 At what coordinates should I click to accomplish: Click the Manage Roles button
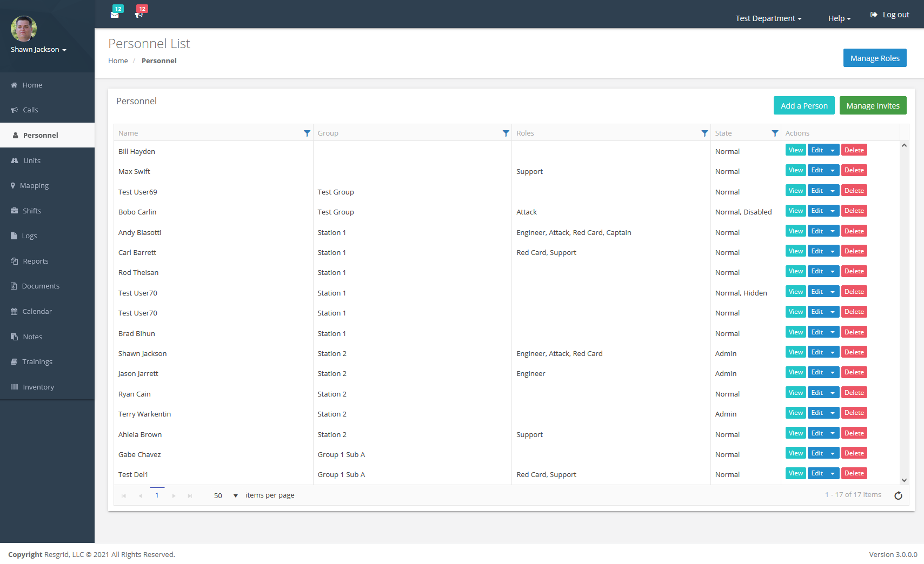874,58
